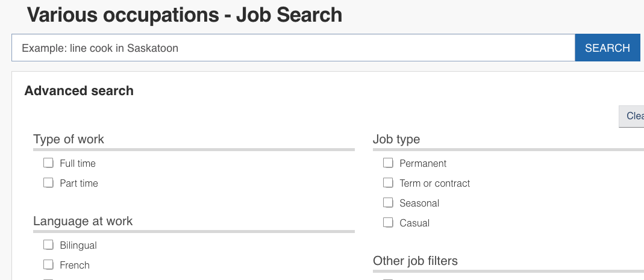Check the Bilingual language box
Viewport: 644px width, 280px height.
[x=49, y=245]
